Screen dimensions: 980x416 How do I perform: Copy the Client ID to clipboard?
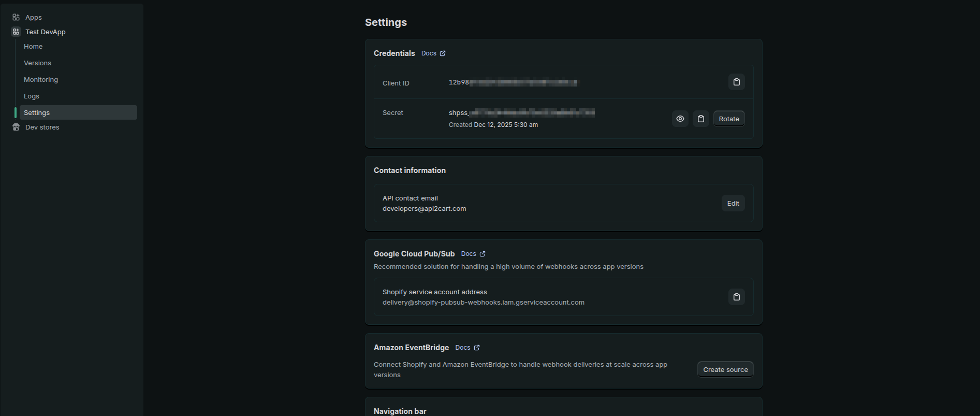click(x=736, y=82)
